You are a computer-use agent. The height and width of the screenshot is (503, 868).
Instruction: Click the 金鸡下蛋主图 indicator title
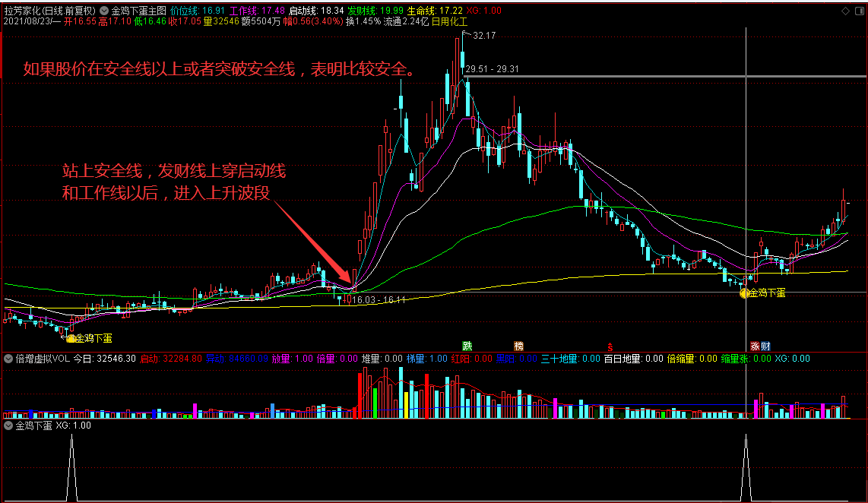(138, 11)
